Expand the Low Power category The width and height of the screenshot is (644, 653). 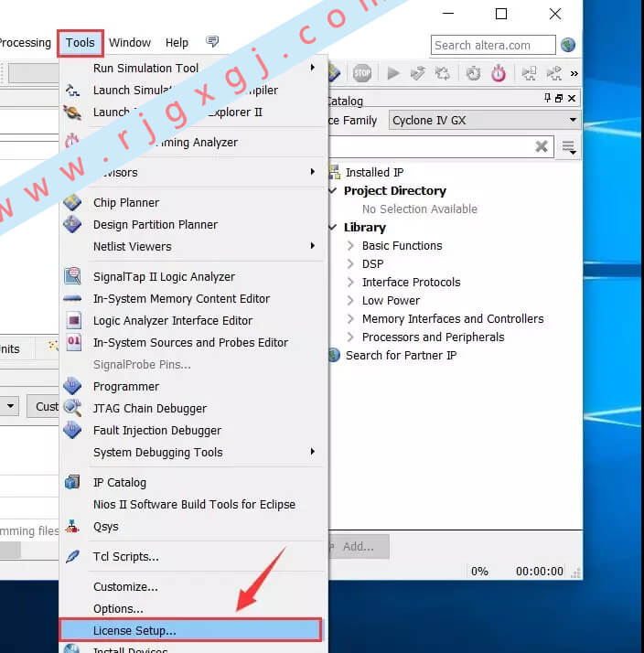tap(350, 301)
